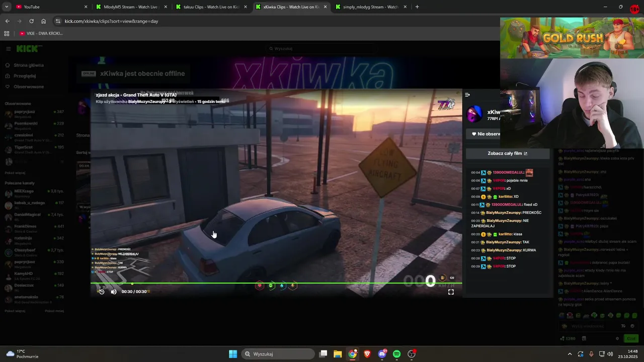Viewport: 644px width, 362px height.
Task: Click the Windows taskbar search box
Action: tap(277, 354)
